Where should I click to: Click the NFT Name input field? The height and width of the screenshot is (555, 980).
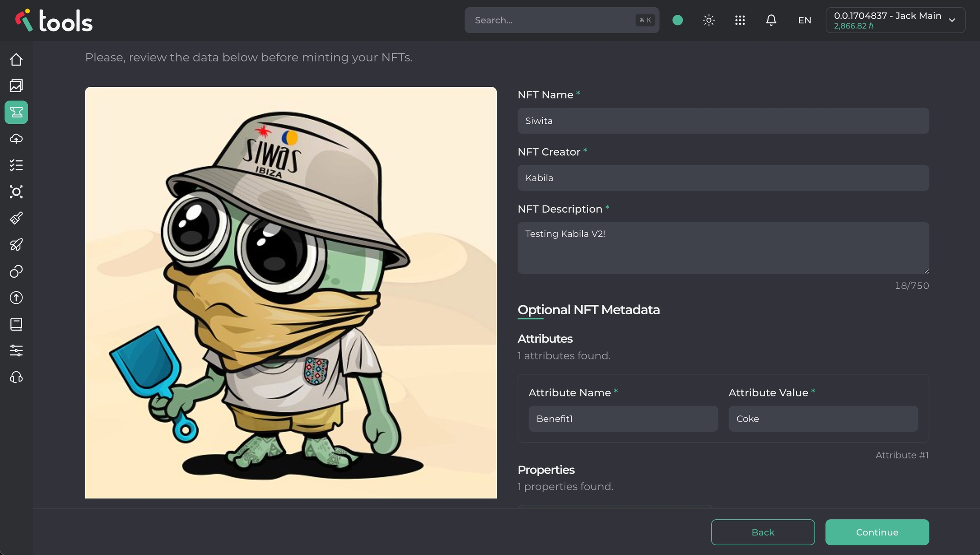pos(723,121)
